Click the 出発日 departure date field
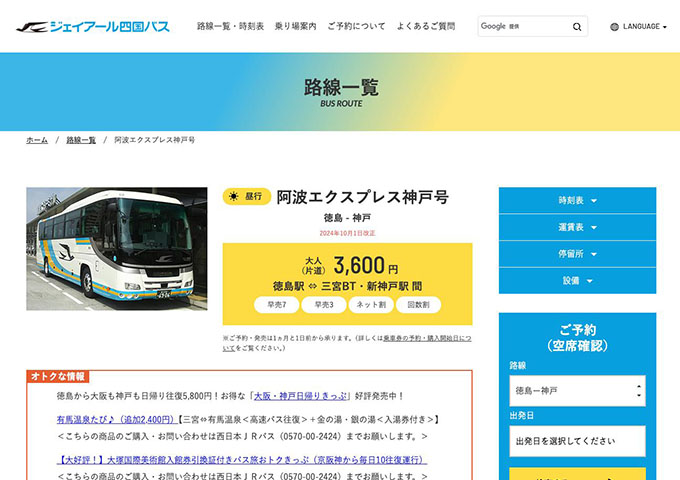 pos(577,441)
